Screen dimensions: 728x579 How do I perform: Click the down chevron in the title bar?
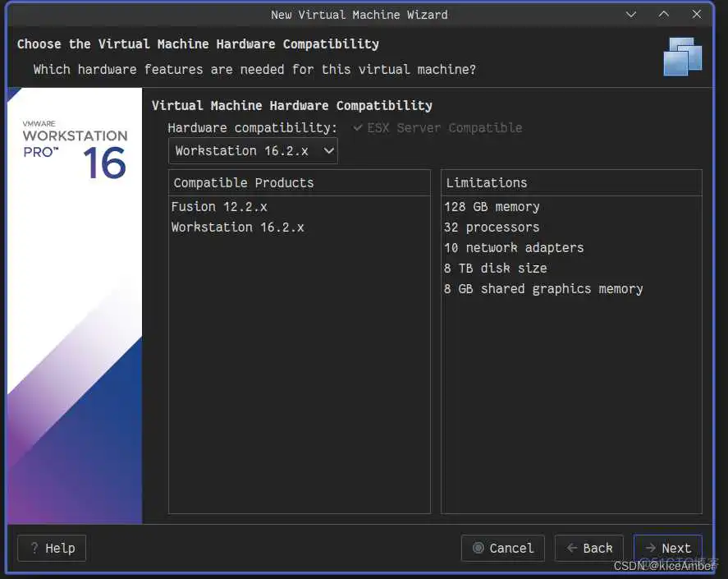(630, 14)
